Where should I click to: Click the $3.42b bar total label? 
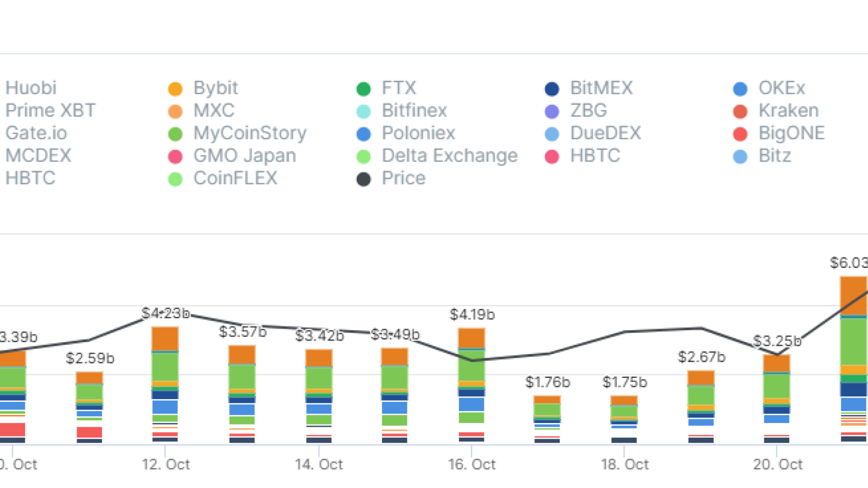point(320,336)
